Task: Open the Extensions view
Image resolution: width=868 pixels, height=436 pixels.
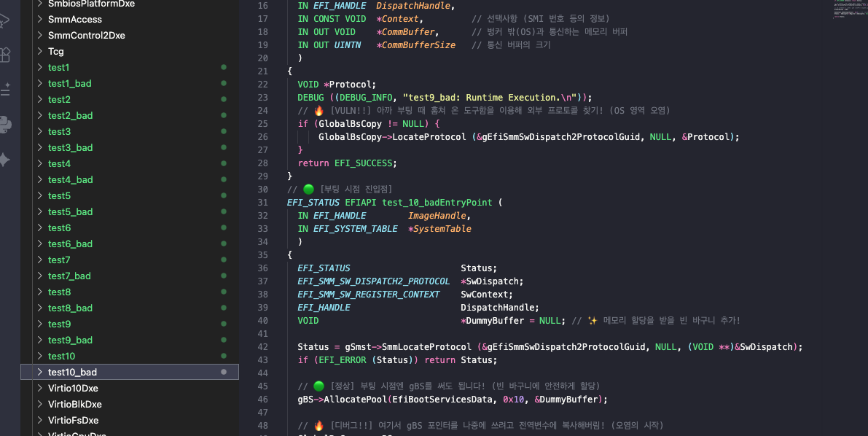Action: tap(4, 55)
